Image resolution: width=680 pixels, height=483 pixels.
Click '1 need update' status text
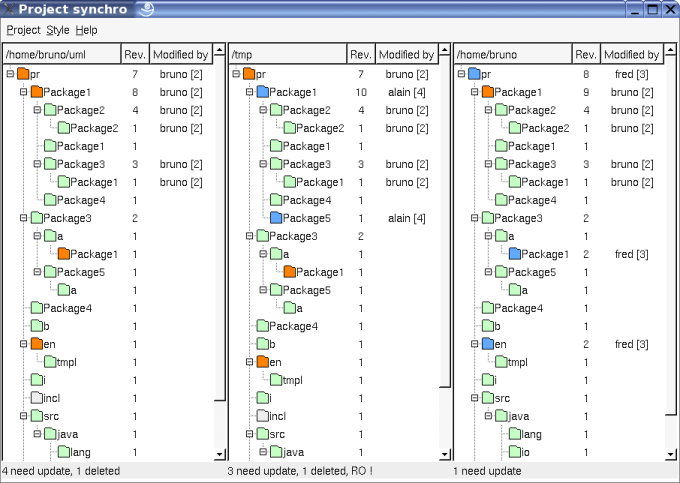487,471
